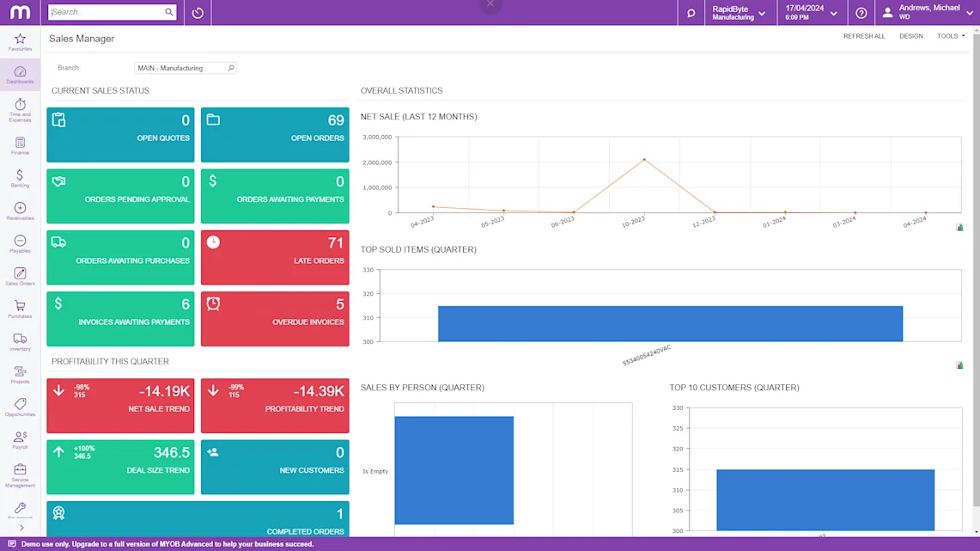
Task: Click REFRESH ALL to update the dashboard
Action: (864, 36)
